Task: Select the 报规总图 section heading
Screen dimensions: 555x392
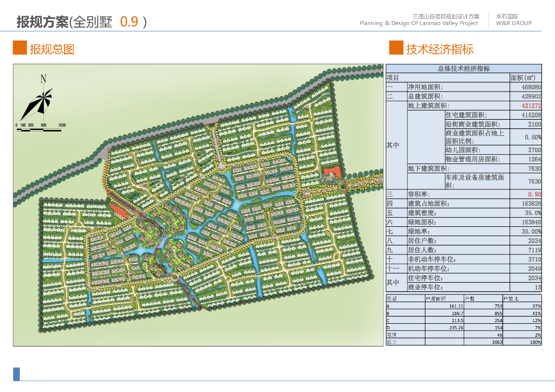Action: click(x=52, y=49)
